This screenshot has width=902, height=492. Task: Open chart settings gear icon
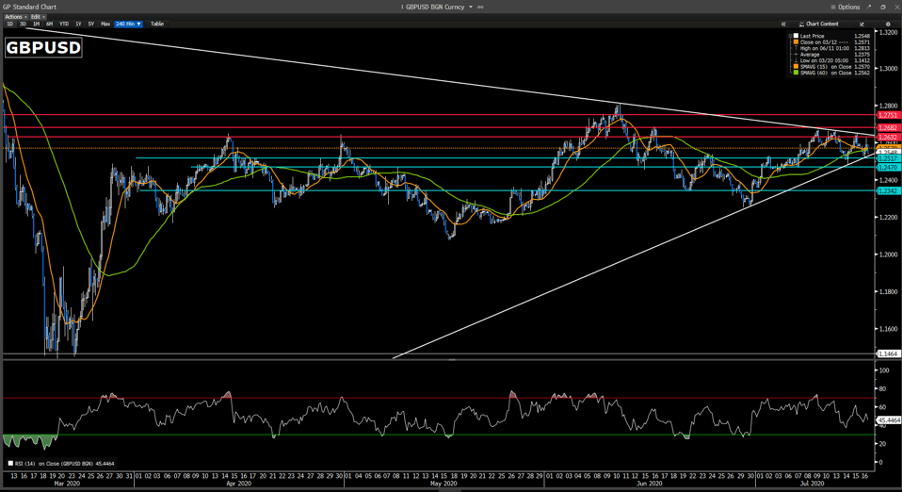[888, 24]
